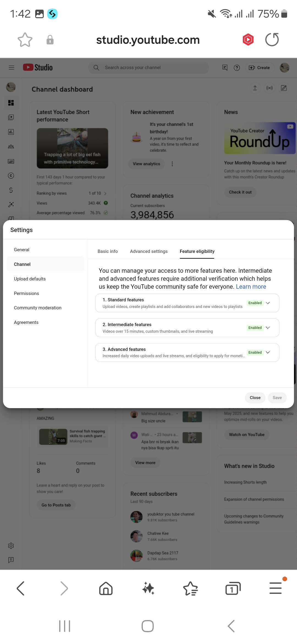297x644 pixels.
Task: Click View more under comments
Action: pos(145,463)
